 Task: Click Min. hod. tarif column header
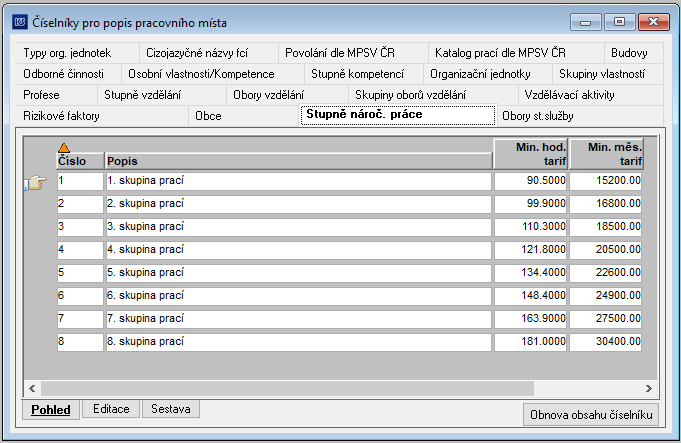pyautogui.click(x=531, y=154)
